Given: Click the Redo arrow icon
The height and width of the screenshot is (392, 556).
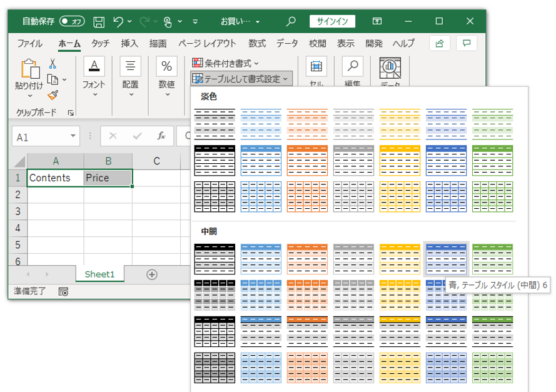Looking at the screenshot, I should tap(144, 22).
